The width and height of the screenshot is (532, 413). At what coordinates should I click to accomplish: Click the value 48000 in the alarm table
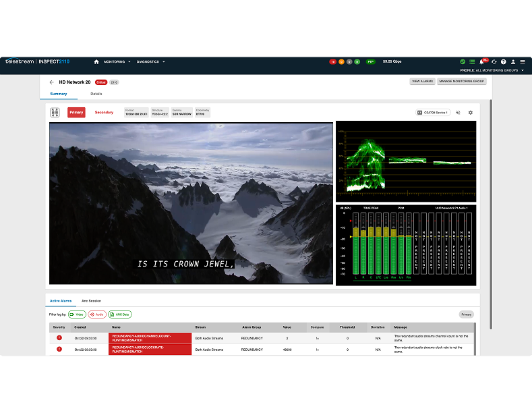(x=287, y=350)
